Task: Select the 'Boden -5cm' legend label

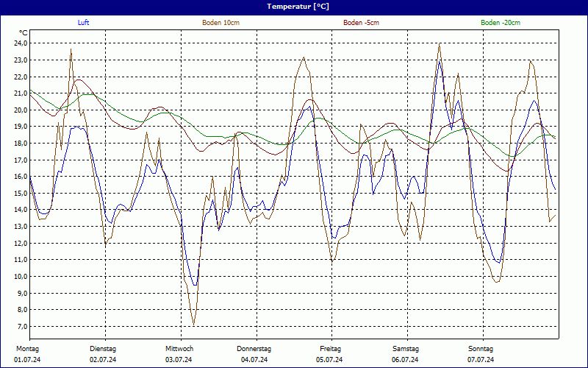Action: [361, 23]
